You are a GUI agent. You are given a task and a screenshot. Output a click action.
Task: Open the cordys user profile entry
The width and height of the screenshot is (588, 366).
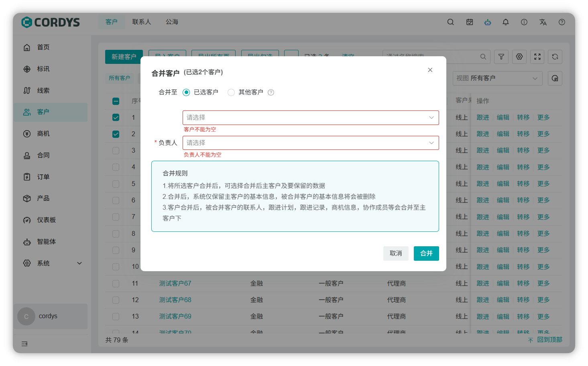point(51,317)
